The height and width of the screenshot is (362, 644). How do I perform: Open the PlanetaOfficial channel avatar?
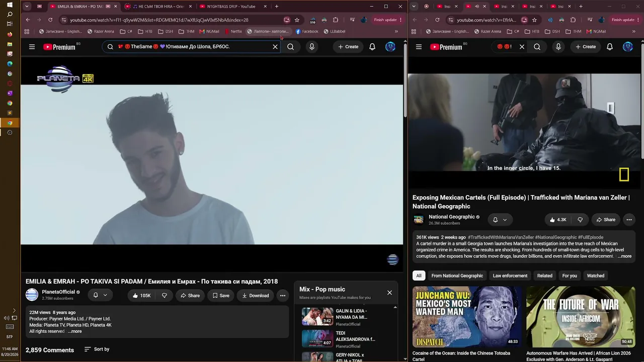click(x=32, y=295)
